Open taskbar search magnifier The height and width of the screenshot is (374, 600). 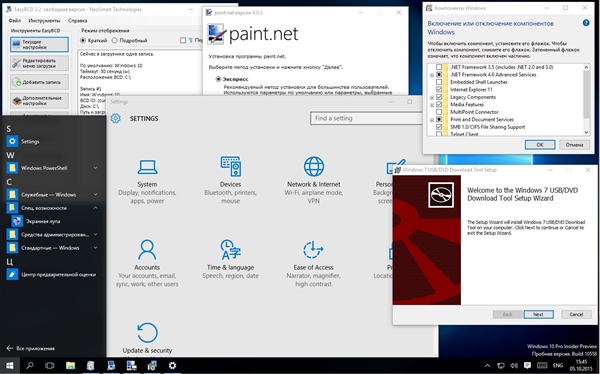point(29,366)
